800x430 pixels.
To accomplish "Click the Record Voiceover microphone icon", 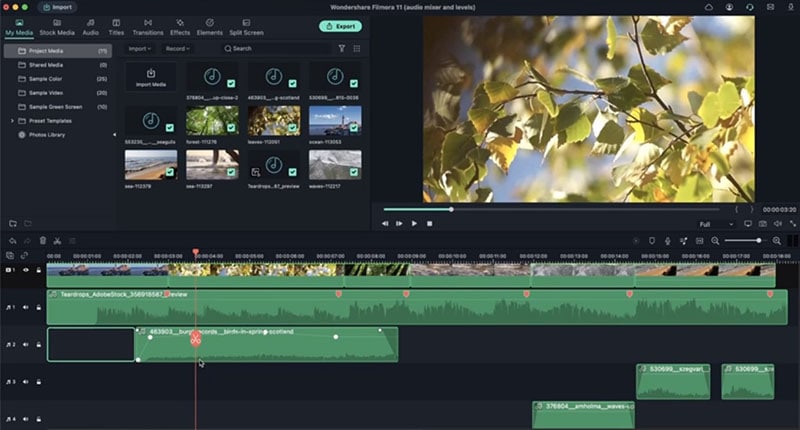I will pyautogui.click(x=667, y=241).
